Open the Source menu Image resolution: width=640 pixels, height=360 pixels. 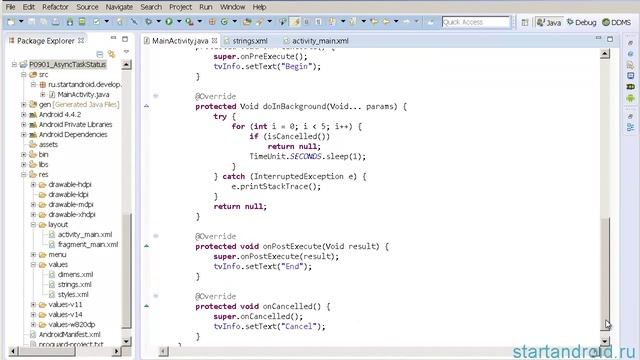[87, 7]
